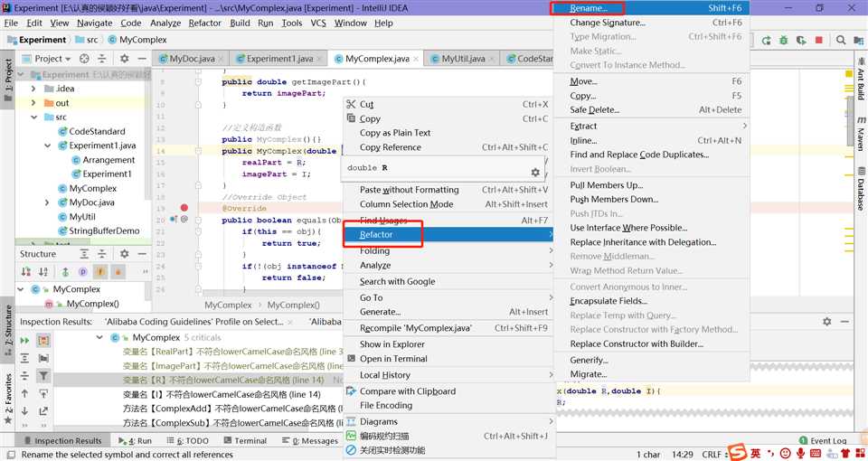Open Refactor in context menu

448,235
